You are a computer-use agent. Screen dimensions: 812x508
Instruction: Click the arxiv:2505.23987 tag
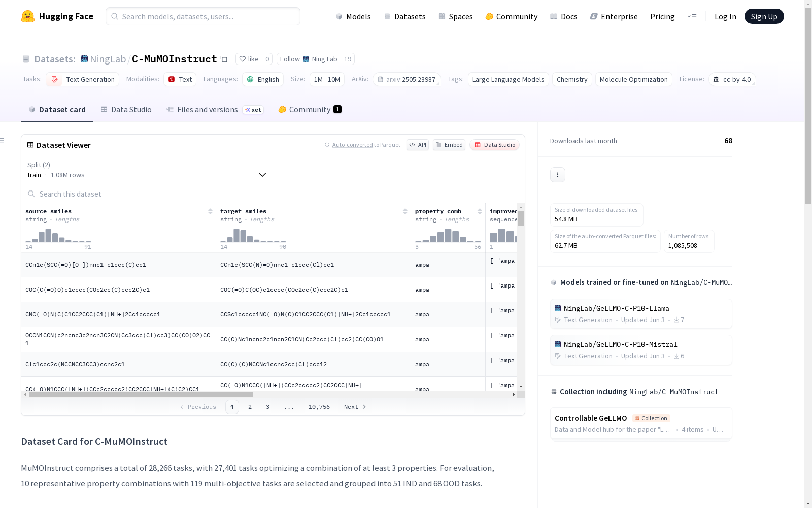click(407, 79)
